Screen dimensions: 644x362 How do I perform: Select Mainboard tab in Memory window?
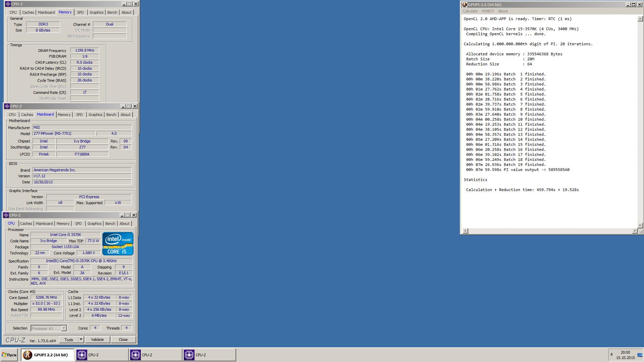[46, 12]
